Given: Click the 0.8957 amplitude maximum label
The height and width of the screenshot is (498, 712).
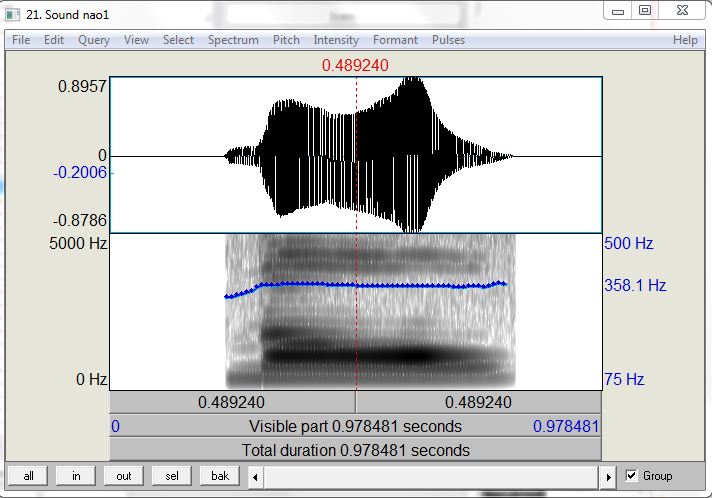Looking at the screenshot, I should point(82,86).
